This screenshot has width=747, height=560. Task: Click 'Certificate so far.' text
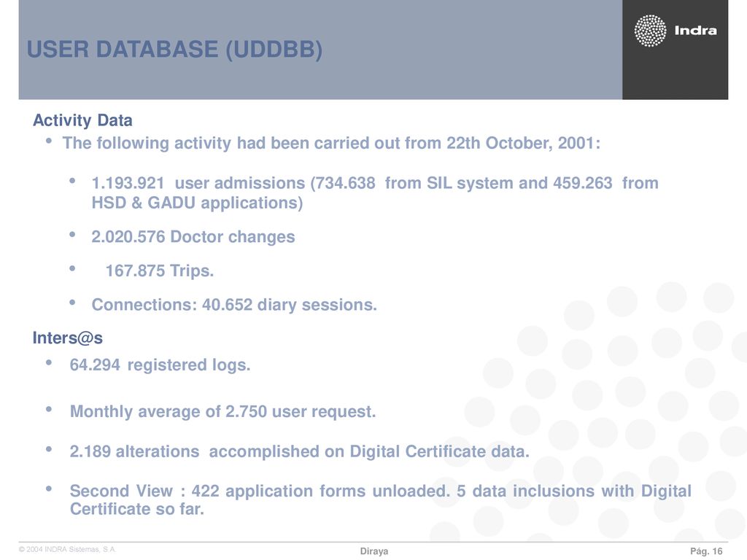pos(137,509)
